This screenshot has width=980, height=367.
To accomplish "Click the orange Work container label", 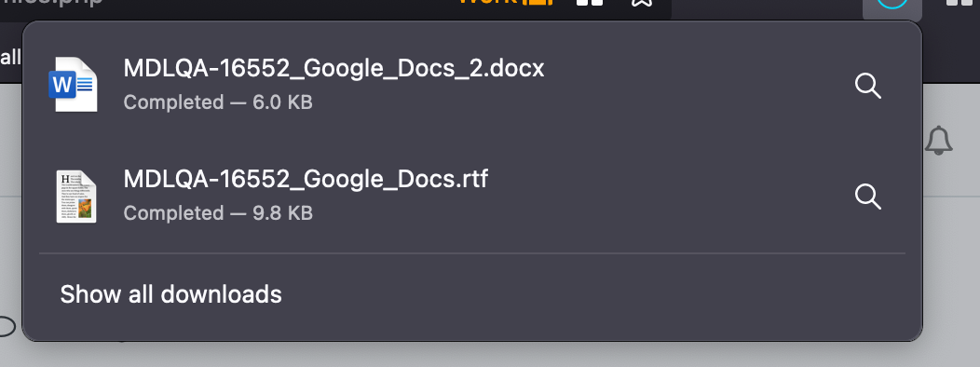I will click(x=506, y=3).
